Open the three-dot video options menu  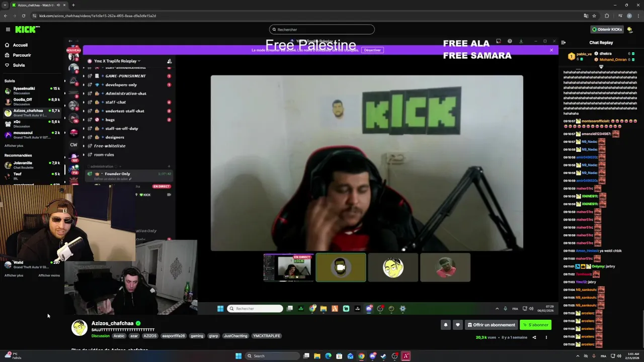546,337
